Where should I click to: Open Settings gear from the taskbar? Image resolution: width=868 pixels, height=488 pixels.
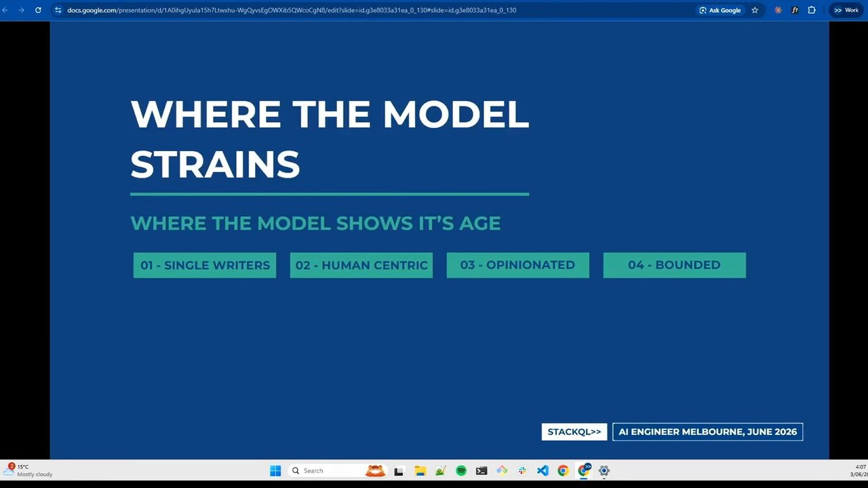[604, 470]
